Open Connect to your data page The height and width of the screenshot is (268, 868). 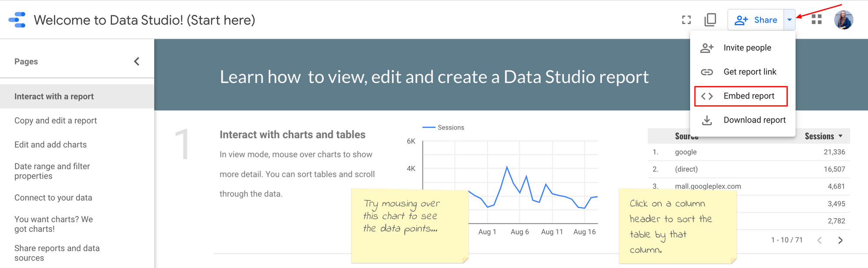[53, 198]
